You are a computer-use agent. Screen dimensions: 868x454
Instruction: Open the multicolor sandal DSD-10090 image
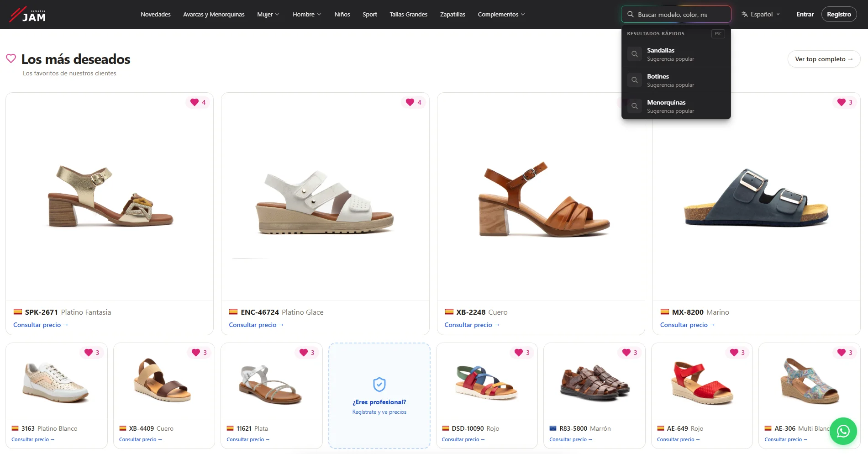487,383
